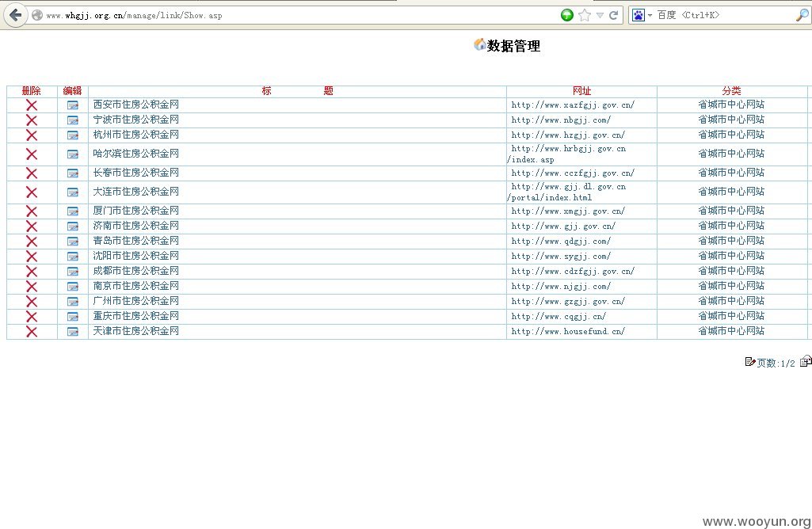Viewport: 812px width, 529px height.
Task: Edit the 广州市住房公积金网 entry
Action: coord(73,301)
